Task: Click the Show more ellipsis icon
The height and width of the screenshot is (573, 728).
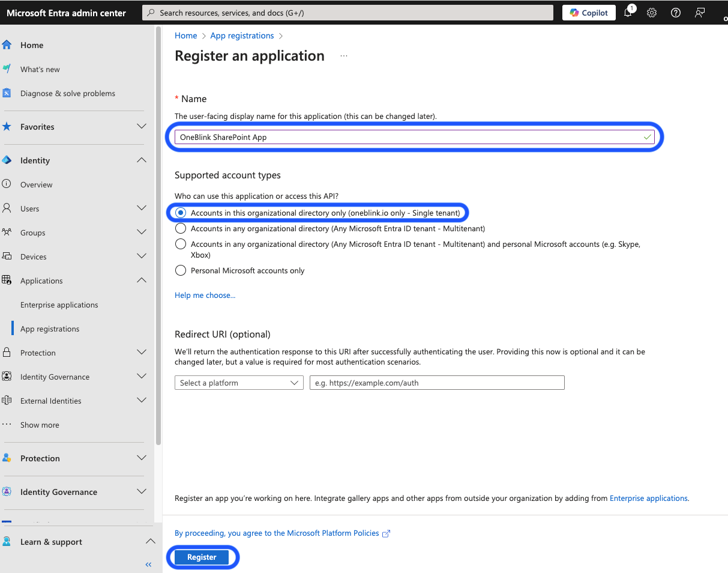Action: [x=7, y=425]
